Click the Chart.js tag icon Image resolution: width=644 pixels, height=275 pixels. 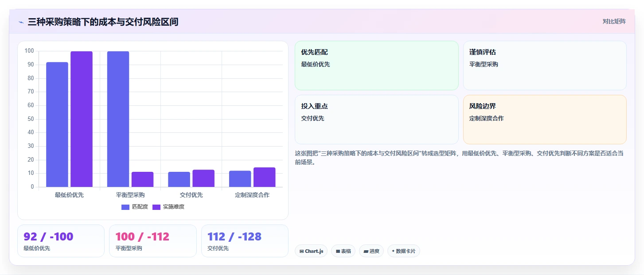pos(301,252)
